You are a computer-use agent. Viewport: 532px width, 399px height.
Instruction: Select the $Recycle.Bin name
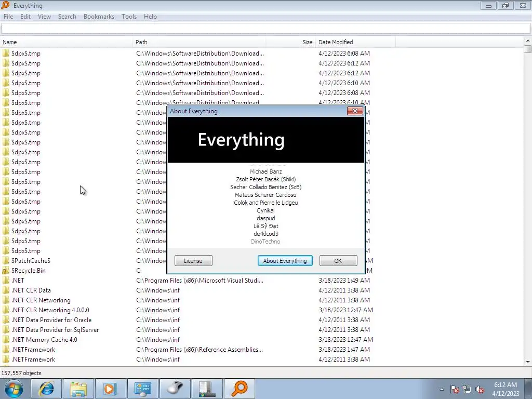click(x=29, y=270)
